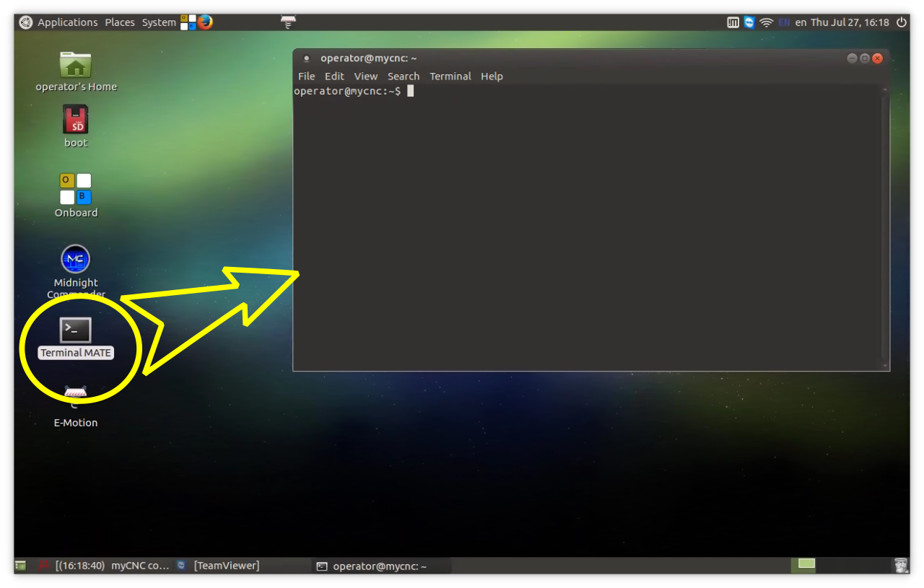Click the clock showing Thu Jul 27

click(850, 22)
